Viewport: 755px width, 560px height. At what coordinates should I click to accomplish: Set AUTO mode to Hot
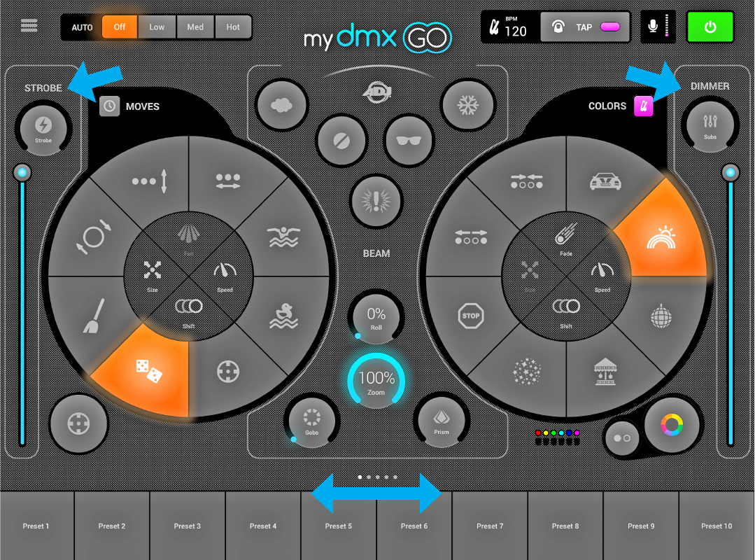tap(233, 27)
